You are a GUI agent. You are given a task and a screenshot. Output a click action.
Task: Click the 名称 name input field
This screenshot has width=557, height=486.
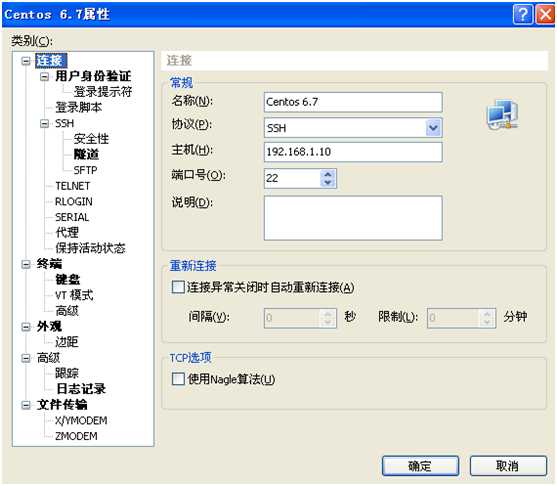pyautogui.click(x=353, y=102)
